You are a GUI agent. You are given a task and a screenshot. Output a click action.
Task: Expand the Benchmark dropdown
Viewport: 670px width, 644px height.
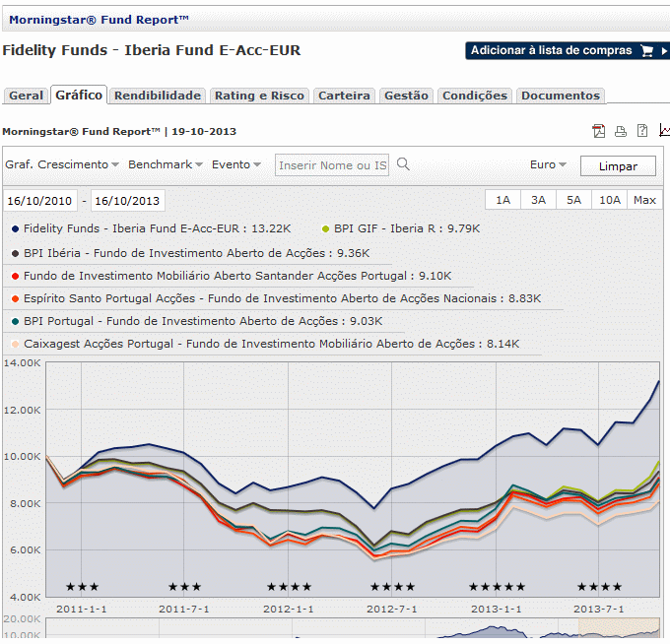[x=165, y=164]
